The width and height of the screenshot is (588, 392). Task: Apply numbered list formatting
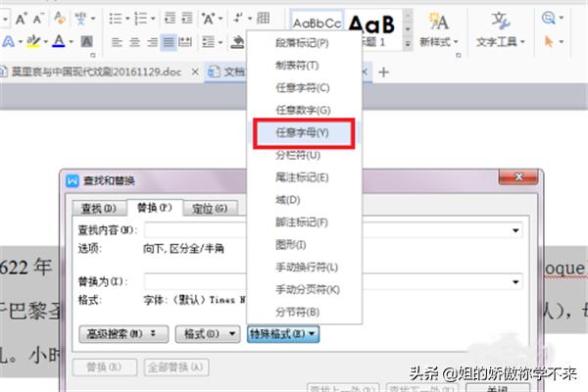click(x=141, y=18)
